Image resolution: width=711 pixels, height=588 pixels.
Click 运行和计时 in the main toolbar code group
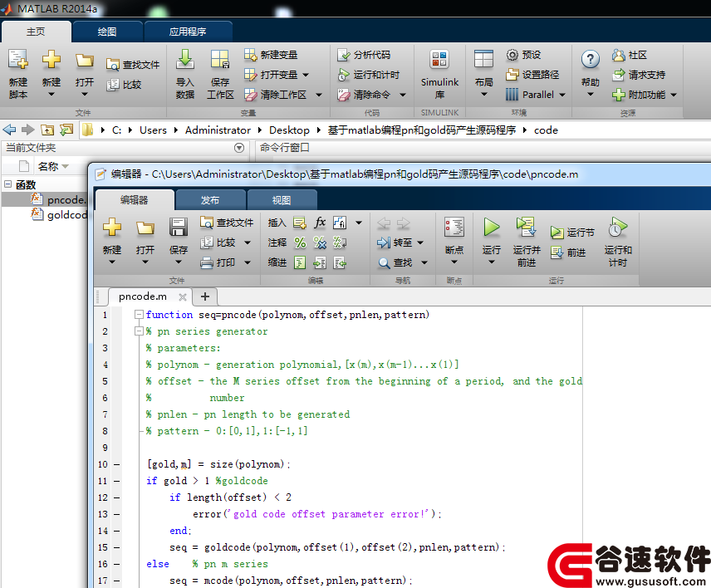tap(369, 75)
